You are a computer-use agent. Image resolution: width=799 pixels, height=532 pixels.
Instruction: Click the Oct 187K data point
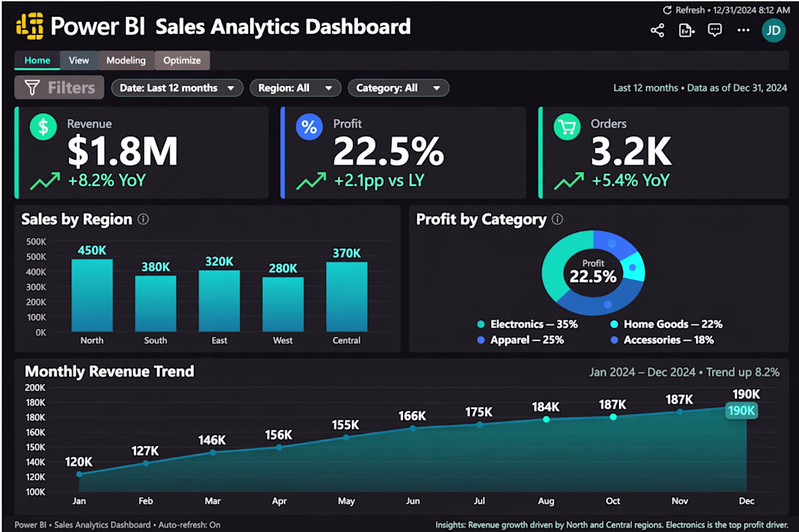coord(613,417)
